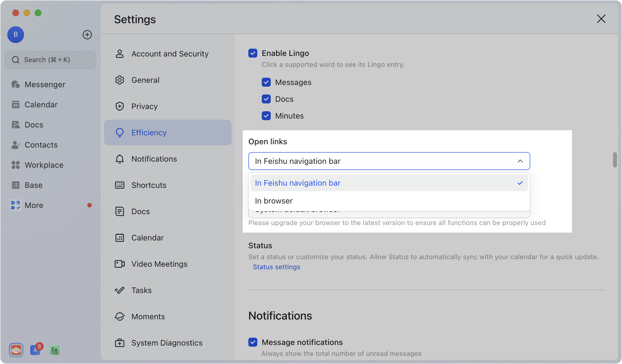Viewport: 622px width, 364px height.
Task: Switch to the Notifications settings section
Action: point(154,159)
